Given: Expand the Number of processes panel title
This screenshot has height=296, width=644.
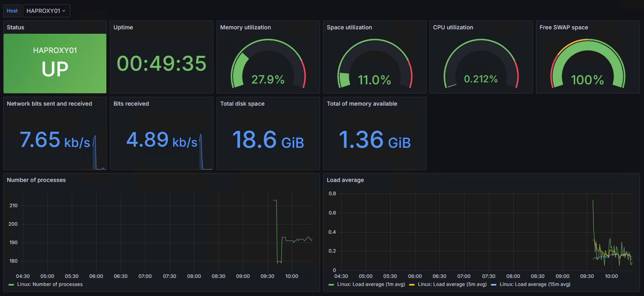Looking at the screenshot, I should [x=36, y=180].
